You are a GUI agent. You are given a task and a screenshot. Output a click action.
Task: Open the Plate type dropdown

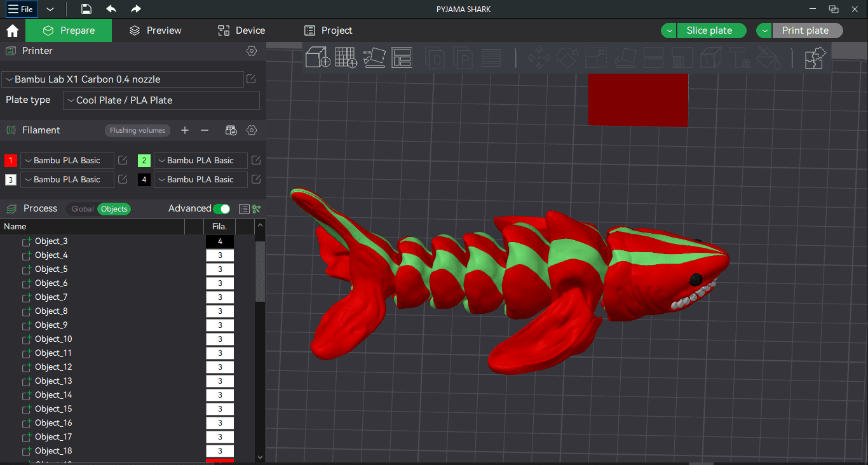(161, 100)
